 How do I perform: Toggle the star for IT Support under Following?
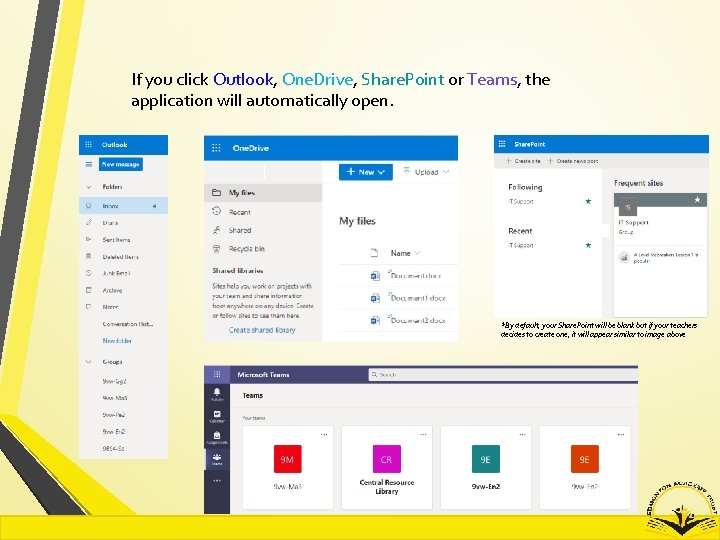(x=588, y=201)
